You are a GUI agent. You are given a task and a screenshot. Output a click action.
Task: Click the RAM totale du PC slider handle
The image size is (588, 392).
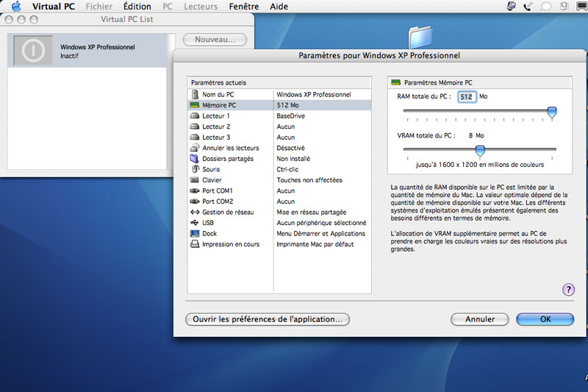click(x=552, y=112)
